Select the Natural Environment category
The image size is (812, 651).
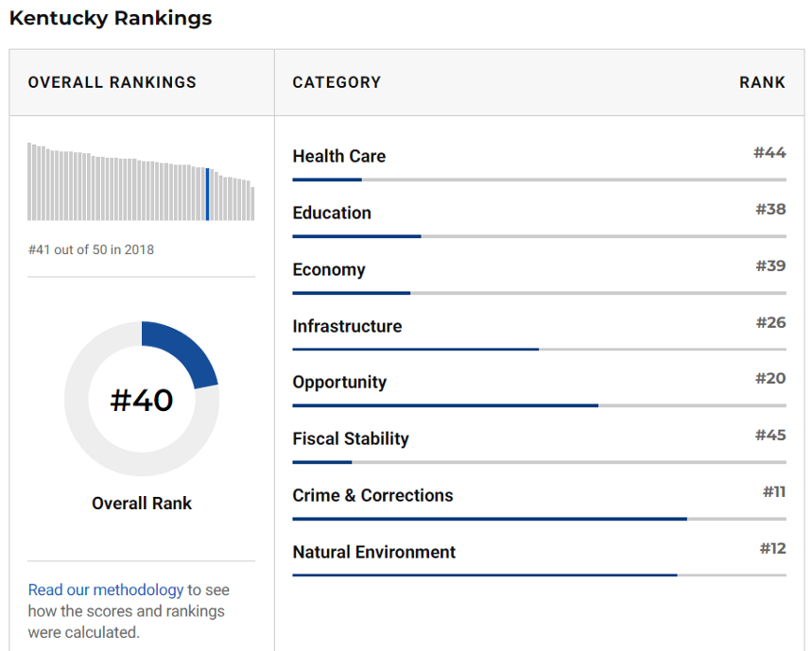373,552
